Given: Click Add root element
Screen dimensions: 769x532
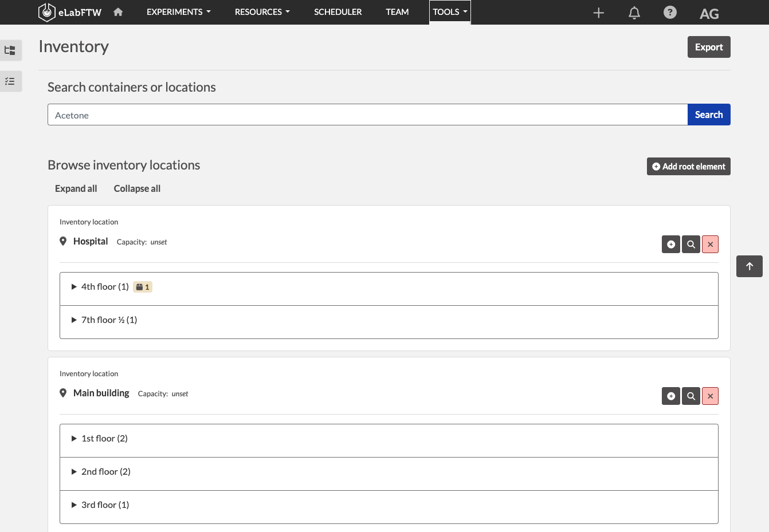Looking at the screenshot, I should click(x=688, y=167).
